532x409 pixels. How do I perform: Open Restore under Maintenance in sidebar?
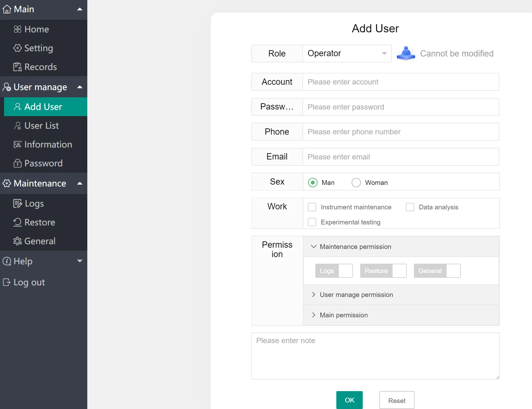(44, 222)
